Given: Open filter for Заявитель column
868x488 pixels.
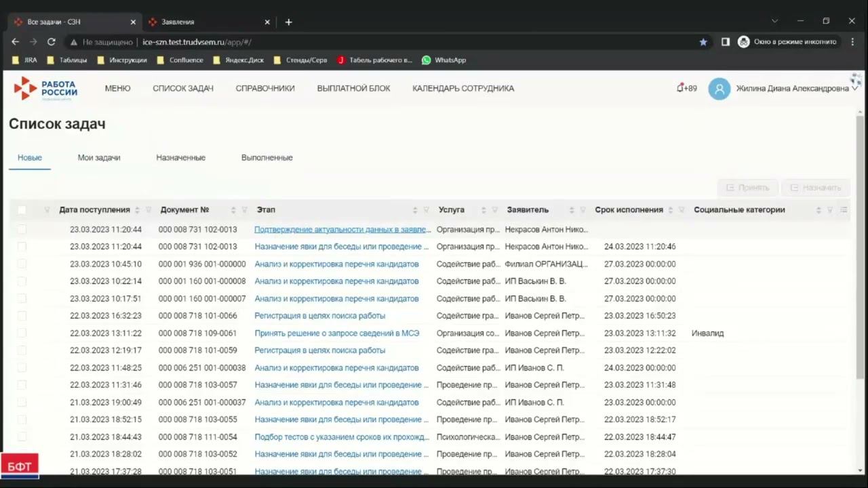Looking at the screenshot, I should pyautogui.click(x=583, y=210).
